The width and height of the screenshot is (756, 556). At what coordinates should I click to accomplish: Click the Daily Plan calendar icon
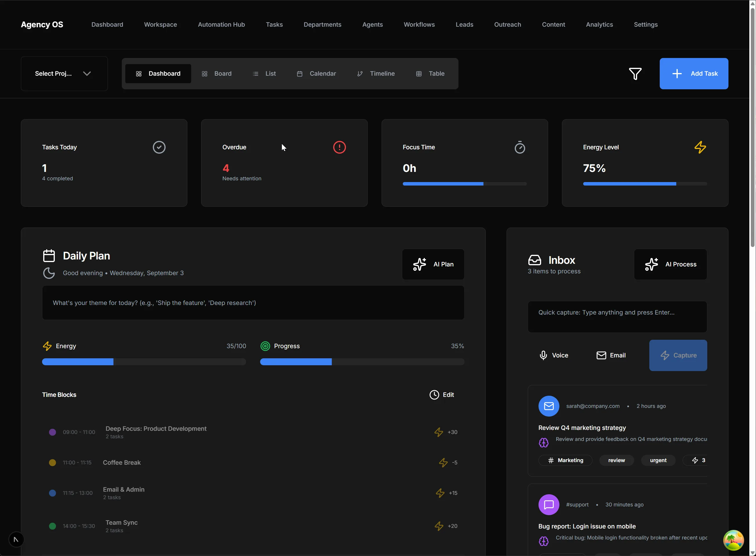click(x=49, y=256)
